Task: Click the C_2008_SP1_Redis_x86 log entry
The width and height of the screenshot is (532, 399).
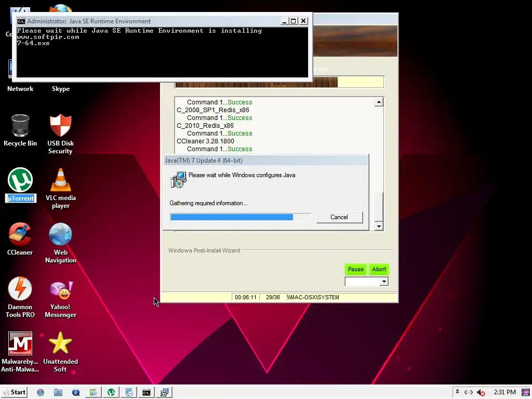Action: click(212, 110)
